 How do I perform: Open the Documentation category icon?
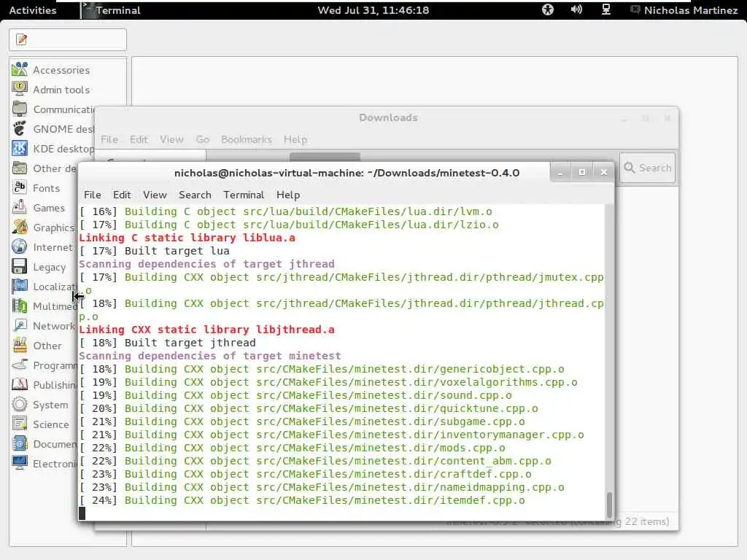20,444
